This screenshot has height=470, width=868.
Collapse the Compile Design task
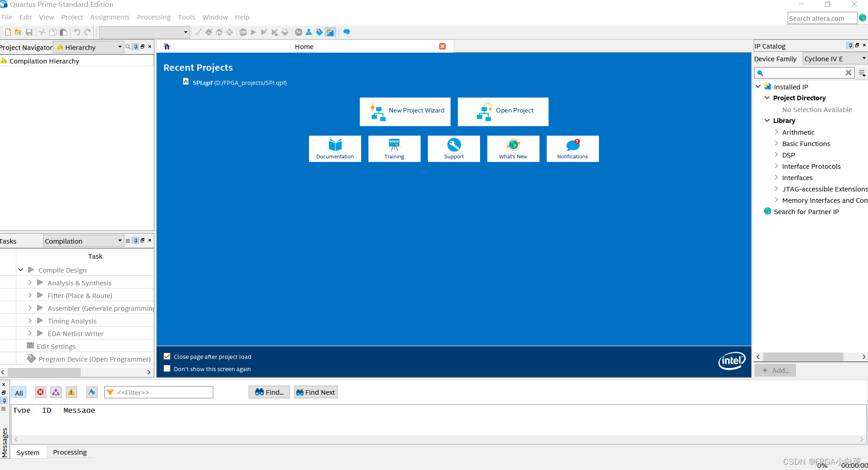tap(21, 270)
